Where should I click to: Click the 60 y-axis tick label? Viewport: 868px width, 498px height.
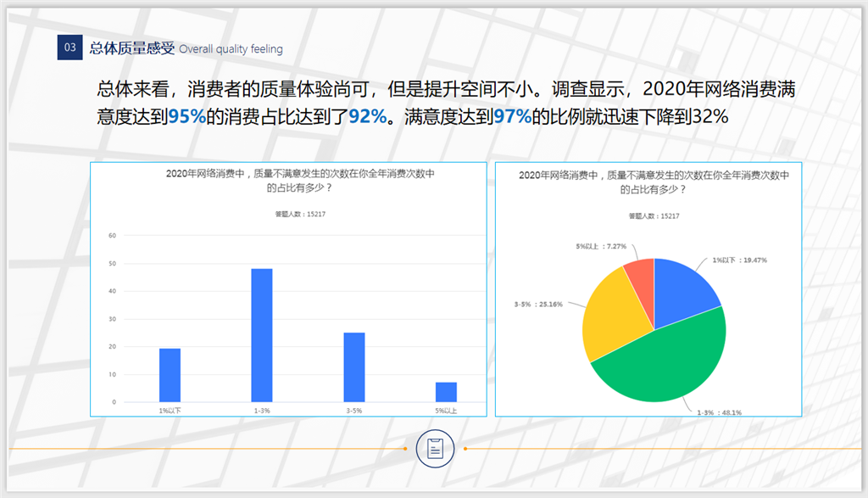pos(113,236)
